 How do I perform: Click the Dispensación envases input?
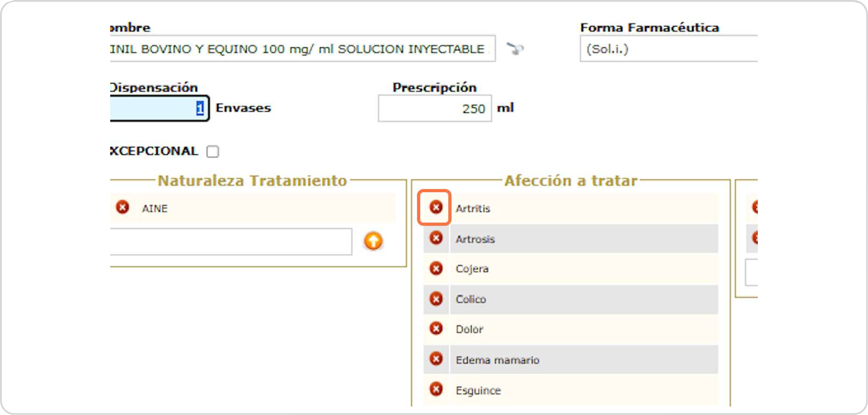(159, 108)
